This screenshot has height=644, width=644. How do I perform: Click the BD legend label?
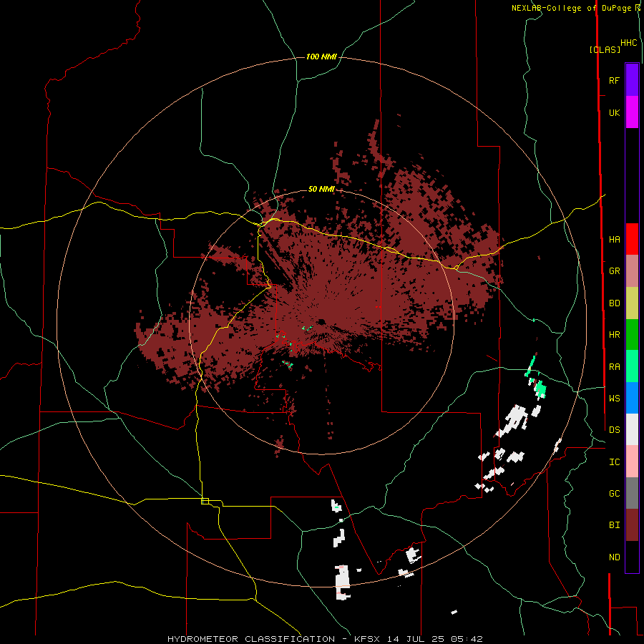tap(614, 303)
